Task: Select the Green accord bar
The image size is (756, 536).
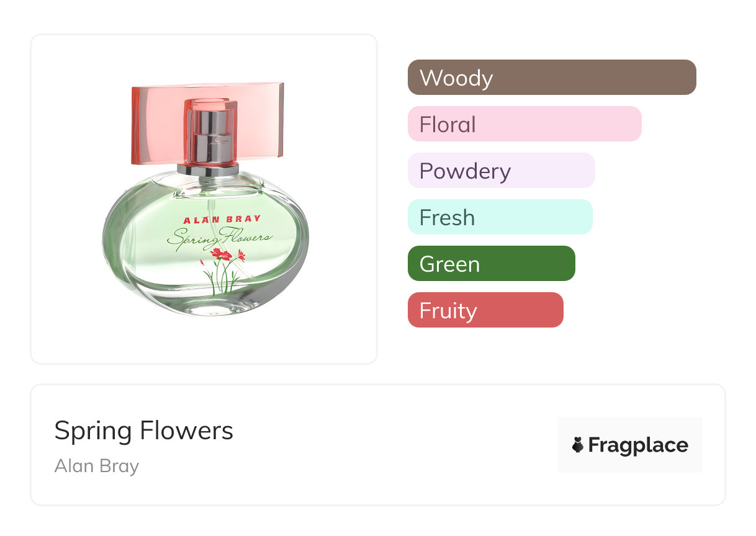Action: [x=491, y=264]
